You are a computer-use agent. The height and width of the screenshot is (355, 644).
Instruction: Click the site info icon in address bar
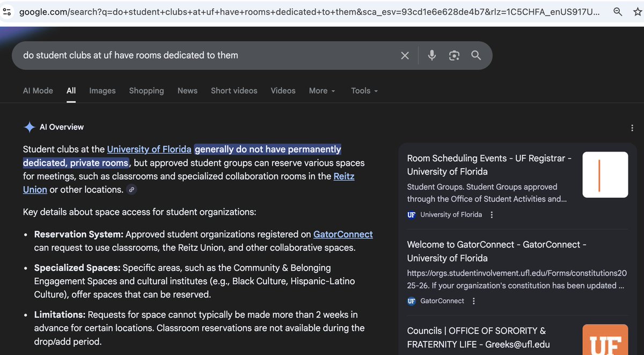pyautogui.click(x=7, y=11)
